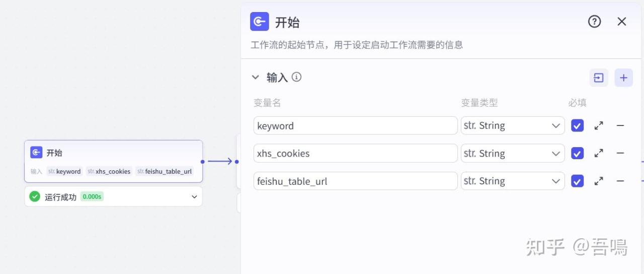Toggle required checkbox for feishu_table_url
Screen dimensions: 644x274
tap(578, 181)
